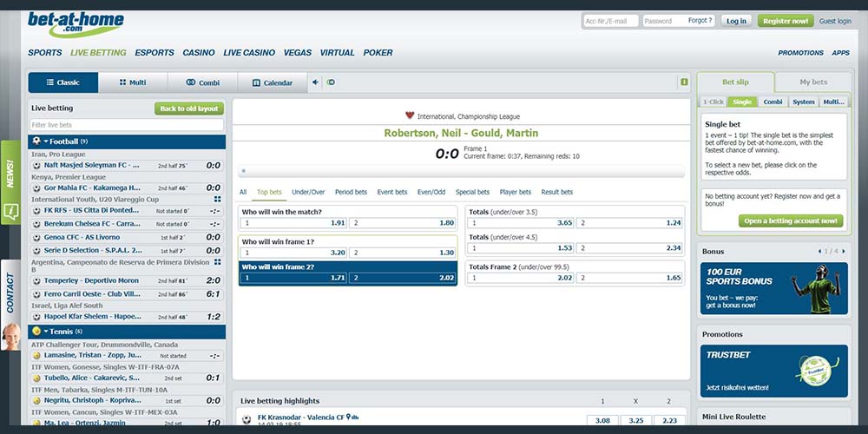Expand the Multi... bet type option
The image size is (868, 434).
click(833, 102)
